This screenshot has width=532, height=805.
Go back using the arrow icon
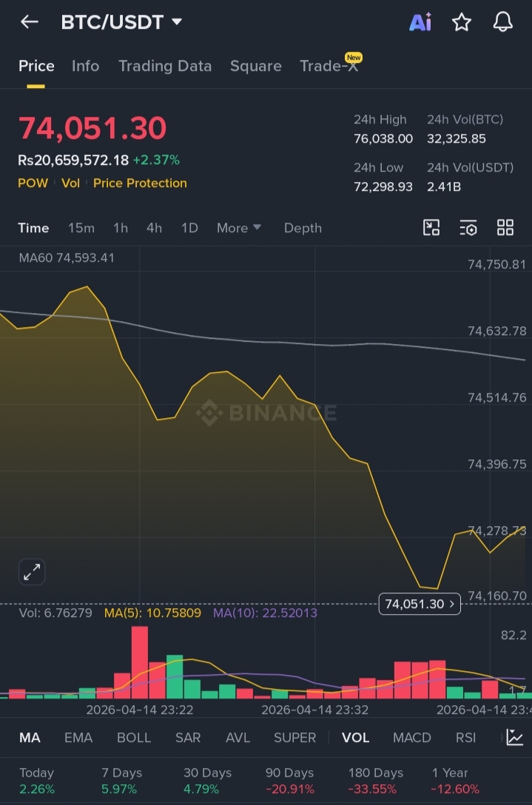tap(30, 21)
